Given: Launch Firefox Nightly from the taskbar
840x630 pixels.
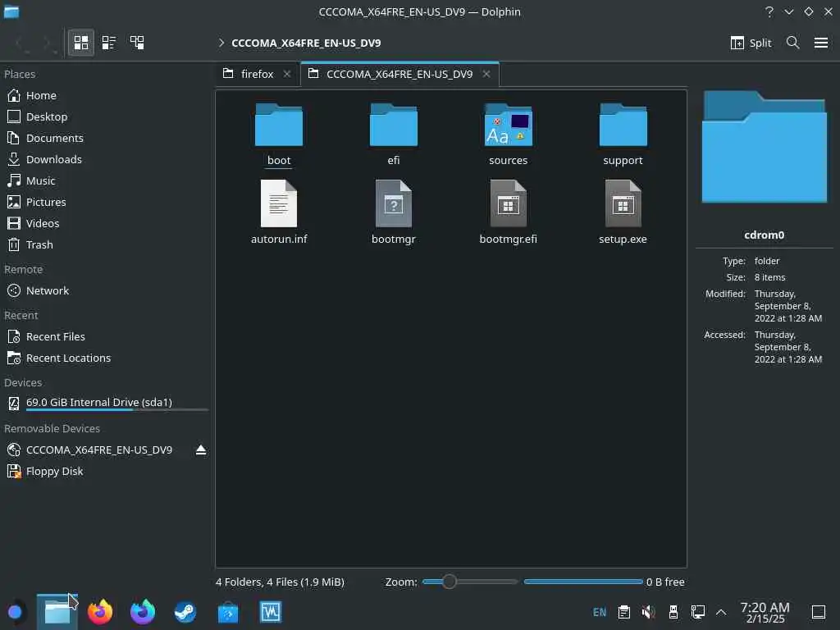Looking at the screenshot, I should click(x=143, y=612).
